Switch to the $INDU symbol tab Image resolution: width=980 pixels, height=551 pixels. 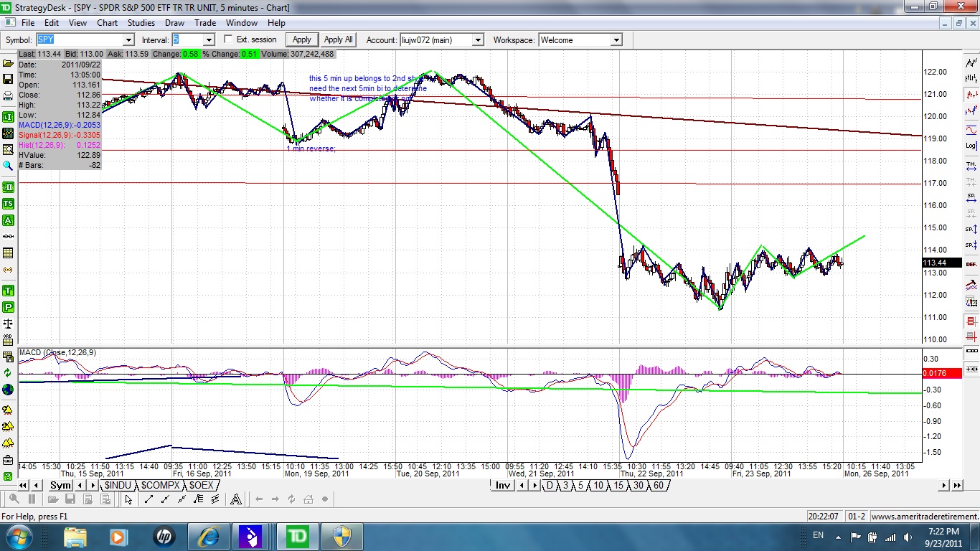(118, 486)
